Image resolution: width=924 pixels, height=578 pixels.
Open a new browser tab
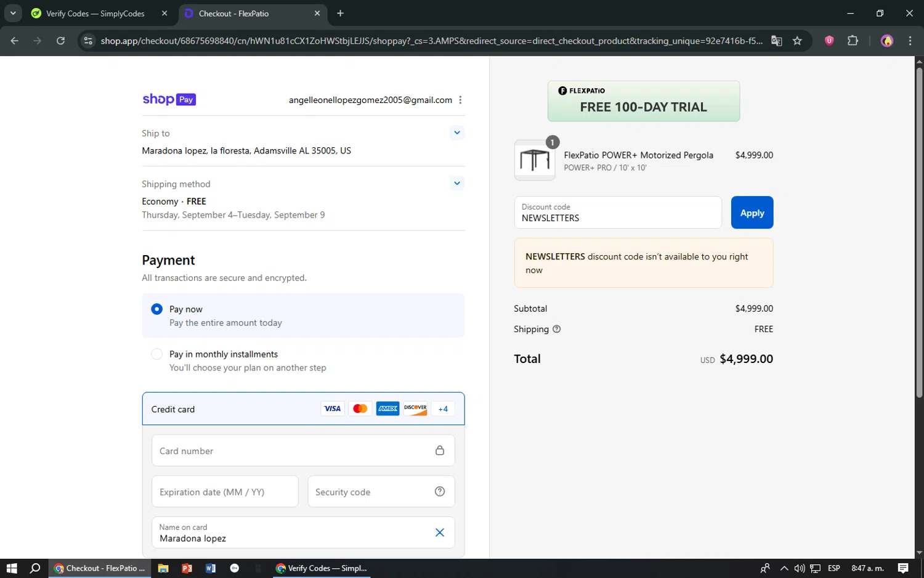pos(341,14)
